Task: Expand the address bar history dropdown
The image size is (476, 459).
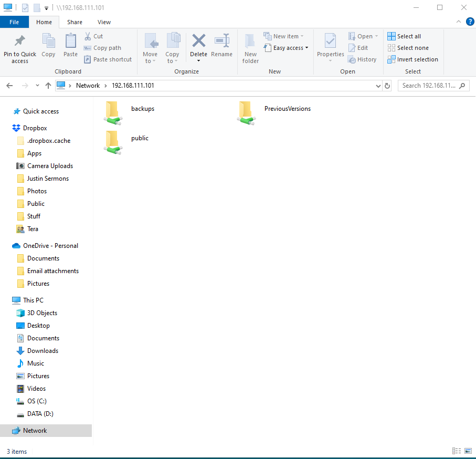Action: click(378, 86)
